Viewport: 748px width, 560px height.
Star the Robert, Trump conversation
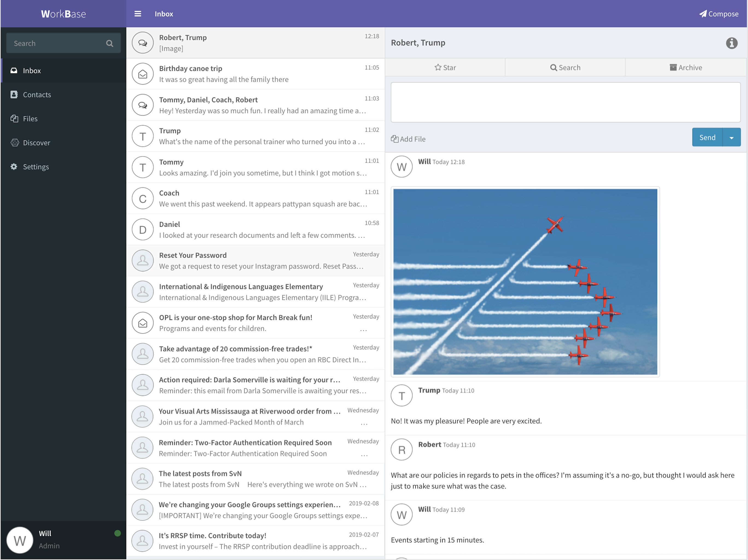click(445, 67)
